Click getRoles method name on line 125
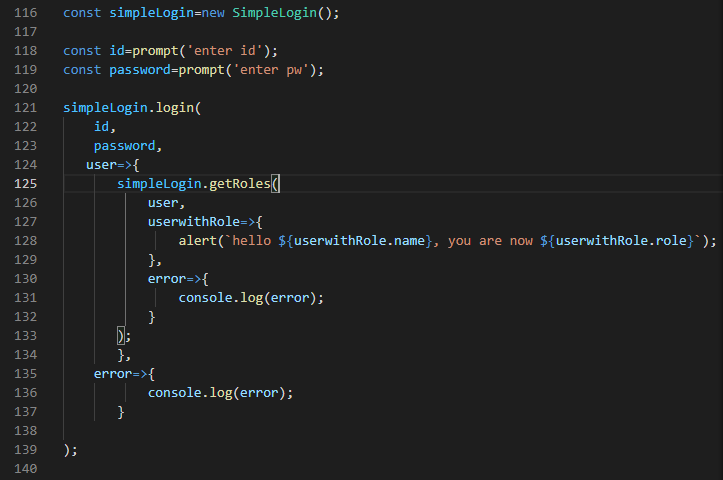The width and height of the screenshot is (723, 480). point(240,184)
